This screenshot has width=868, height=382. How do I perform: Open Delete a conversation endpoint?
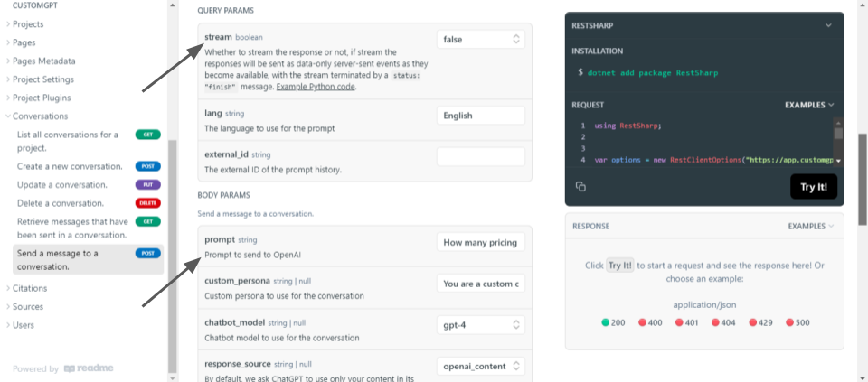[88, 203]
